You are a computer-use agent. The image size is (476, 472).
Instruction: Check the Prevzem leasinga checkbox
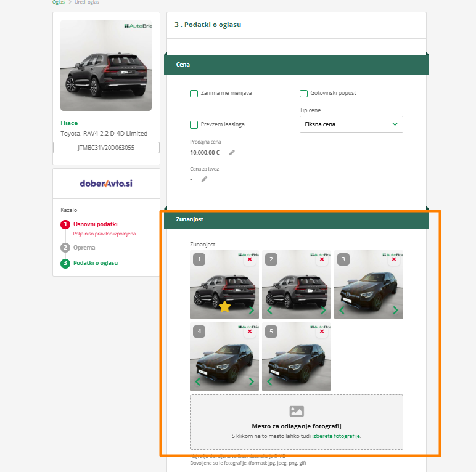pyautogui.click(x=194, y=124)
